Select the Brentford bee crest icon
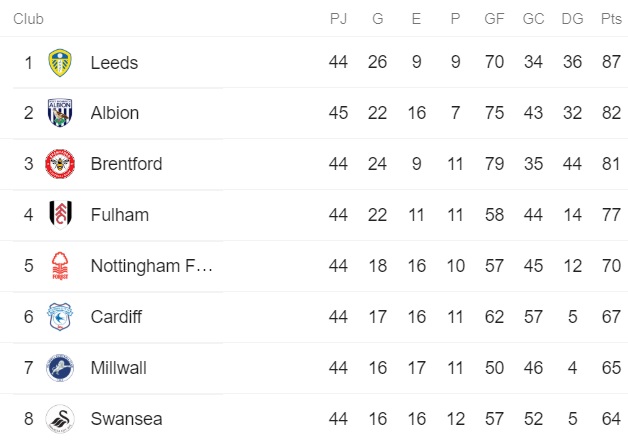This screenshot has width=628, height=440. click(x=60, y=164)
